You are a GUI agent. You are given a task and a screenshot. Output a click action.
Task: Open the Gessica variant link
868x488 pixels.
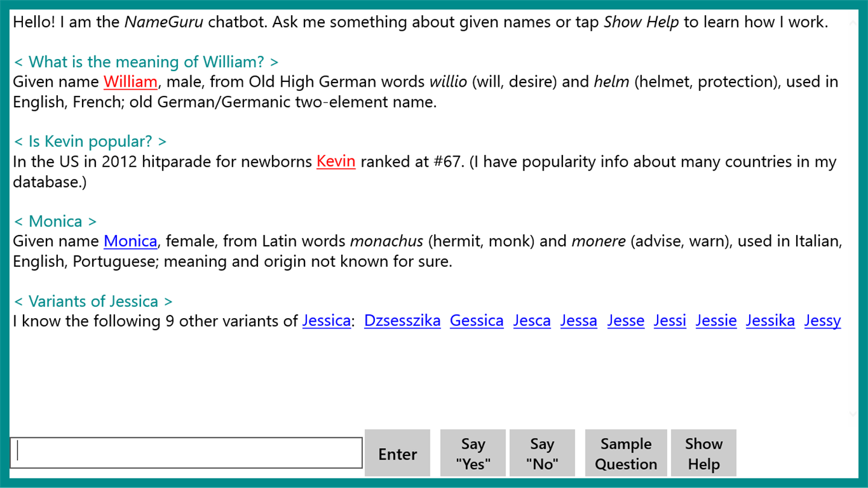pyautogui.click(x=477, y=321)
